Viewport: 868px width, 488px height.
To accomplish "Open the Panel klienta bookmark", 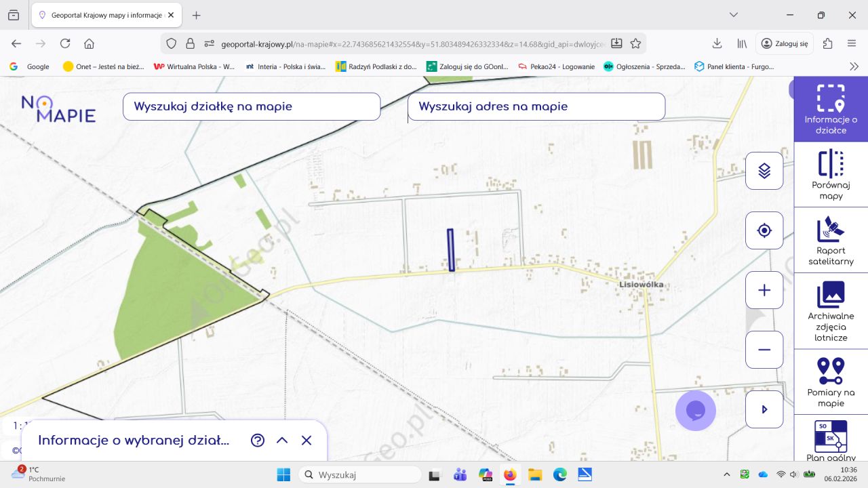I will [x=734, y=66].
